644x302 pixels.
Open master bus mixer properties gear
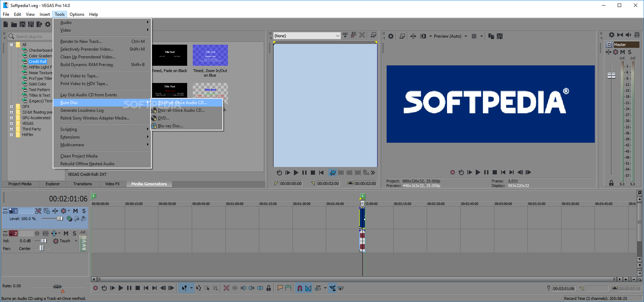click(x=612, y=35)
